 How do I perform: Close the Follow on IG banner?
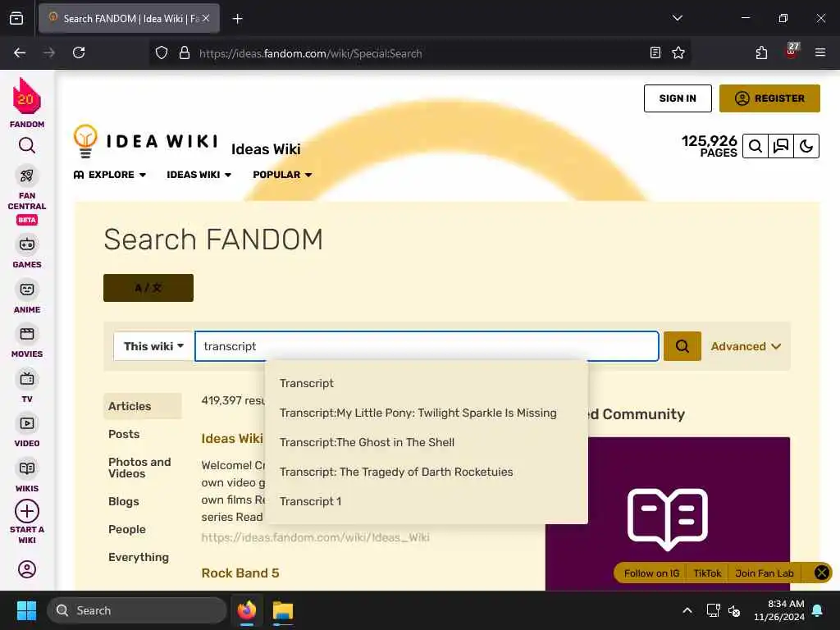pyautogui.click(x=821, y=573)
